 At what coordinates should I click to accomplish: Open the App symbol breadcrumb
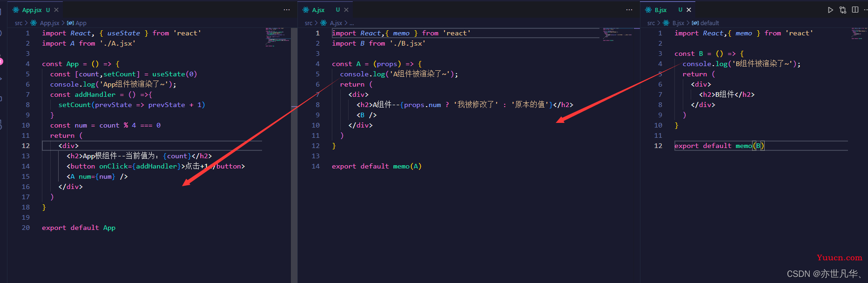tap(77, 23)
